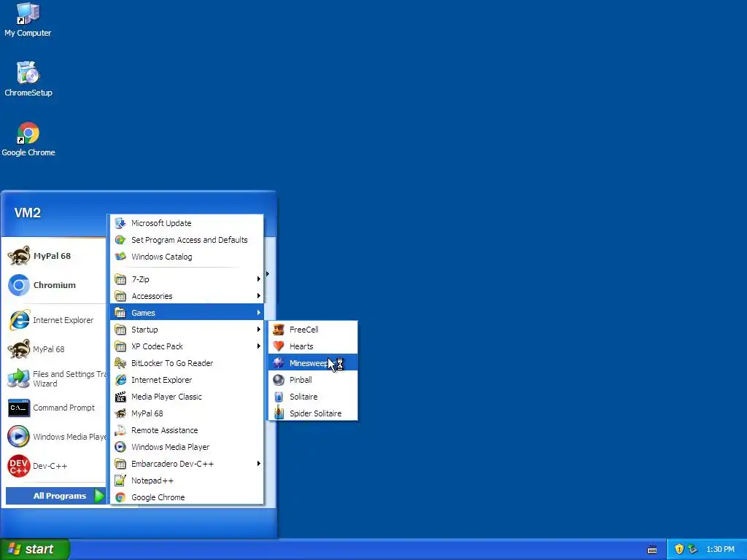Viewport: 747px width, 560px height.
Task: Open Internet Explorer in the Start menu's left column
Action: [x=53, y=320]
